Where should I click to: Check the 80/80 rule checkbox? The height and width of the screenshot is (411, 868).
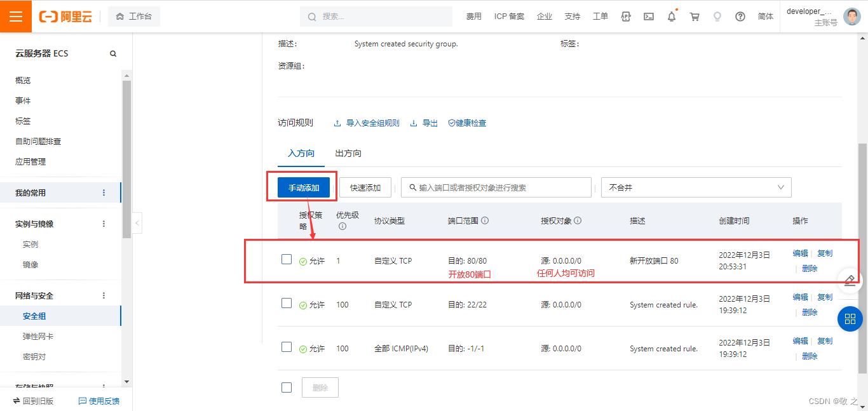pos(287,259)
